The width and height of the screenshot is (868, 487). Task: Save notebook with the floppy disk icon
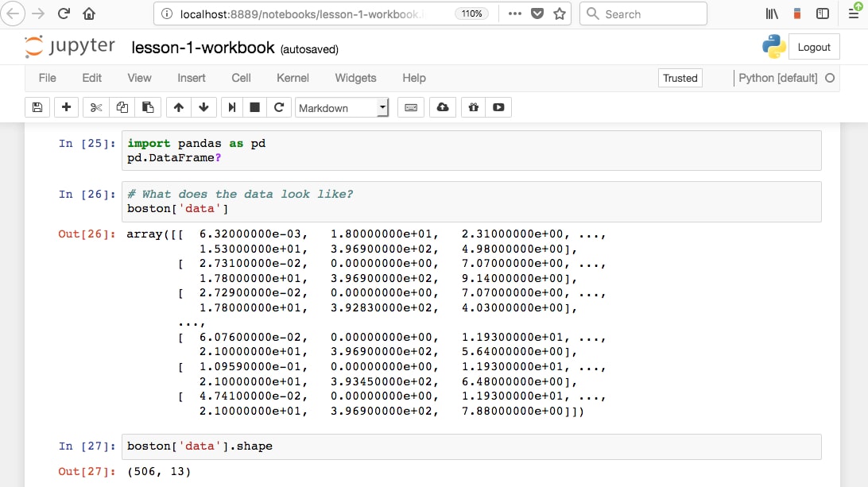pyautogui.click(x=37, y=107)
